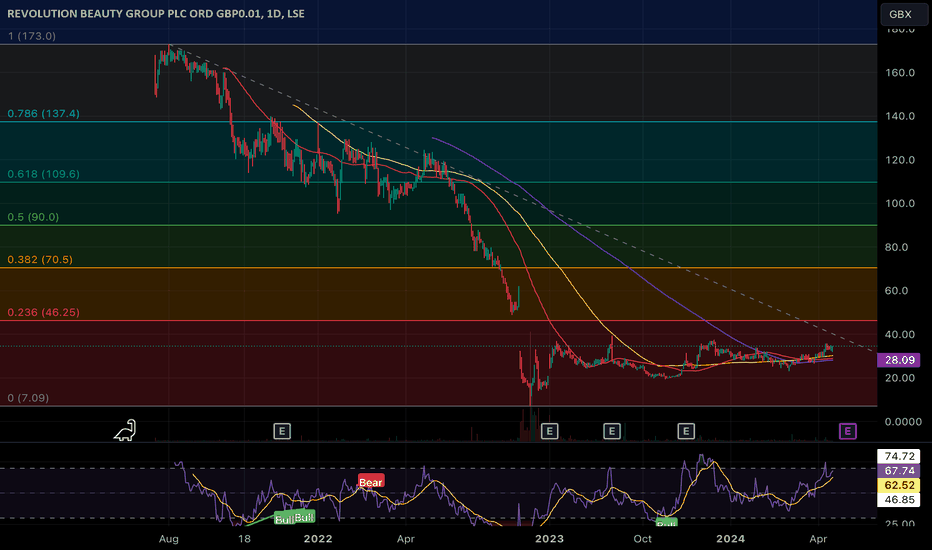Select the 0.5 (90.0) Fibonacci label

[x=33, y=217]
